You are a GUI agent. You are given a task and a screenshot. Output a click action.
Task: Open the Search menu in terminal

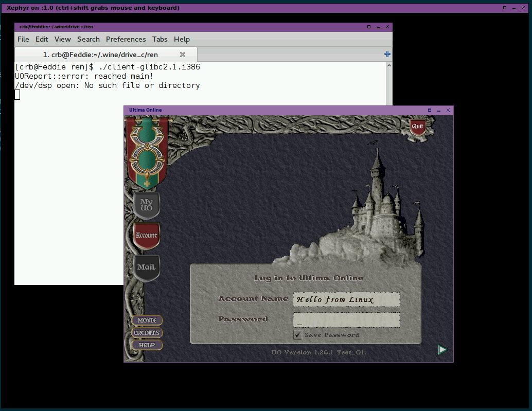[88, 39]
